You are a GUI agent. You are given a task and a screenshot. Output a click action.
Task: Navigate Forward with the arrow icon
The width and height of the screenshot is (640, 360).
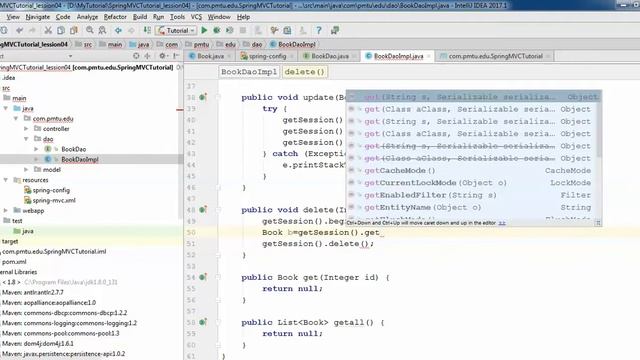[131, 31]
